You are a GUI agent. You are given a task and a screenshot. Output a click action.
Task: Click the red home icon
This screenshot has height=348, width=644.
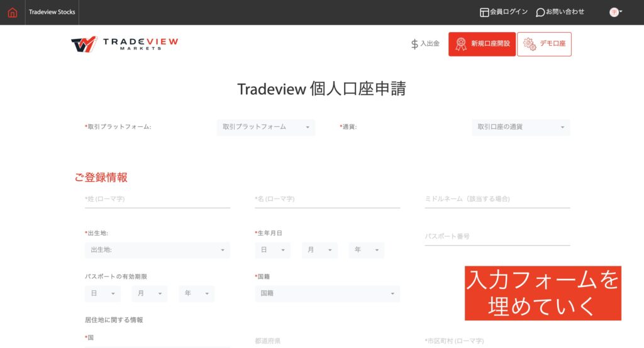[13, 13]
